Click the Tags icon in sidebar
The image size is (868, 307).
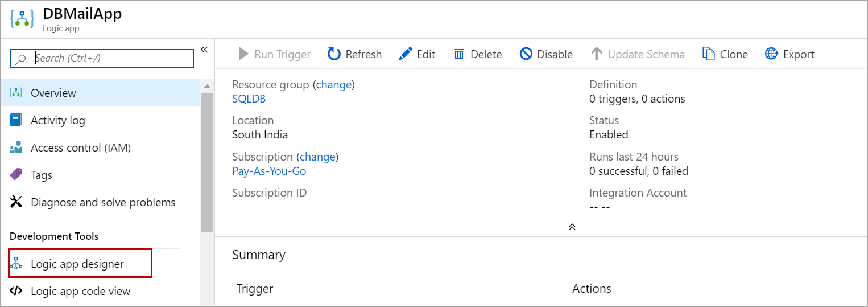pyautogui.click(x=16, y=175)
